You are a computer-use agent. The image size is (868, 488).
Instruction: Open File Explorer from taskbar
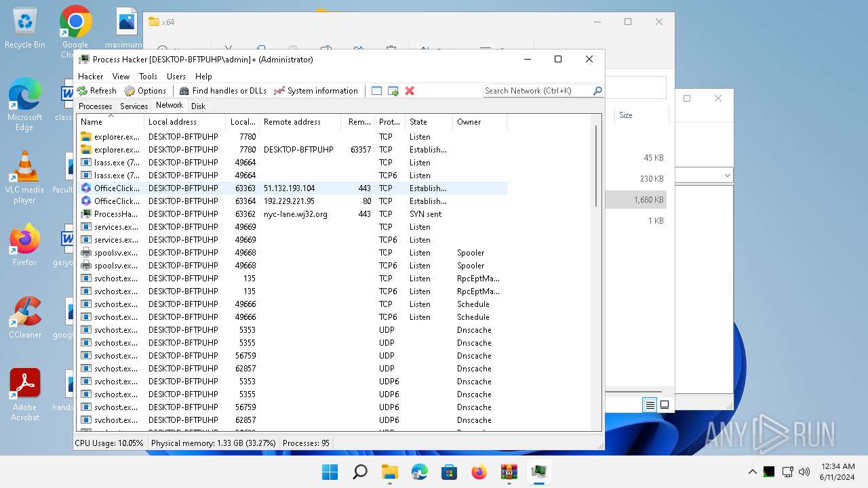(x=390, y=472)
